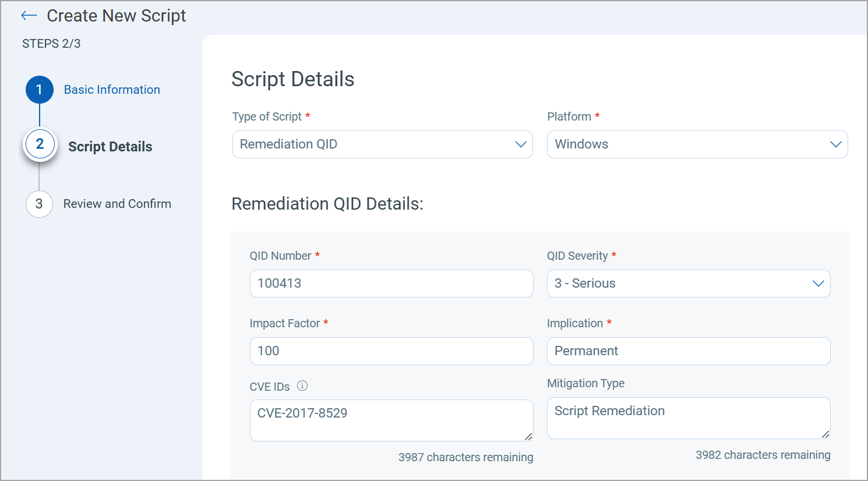Image resolution: width=868 pixels, height=481 pixels.
Task: Click the Type of Script label
Action: 267,116
